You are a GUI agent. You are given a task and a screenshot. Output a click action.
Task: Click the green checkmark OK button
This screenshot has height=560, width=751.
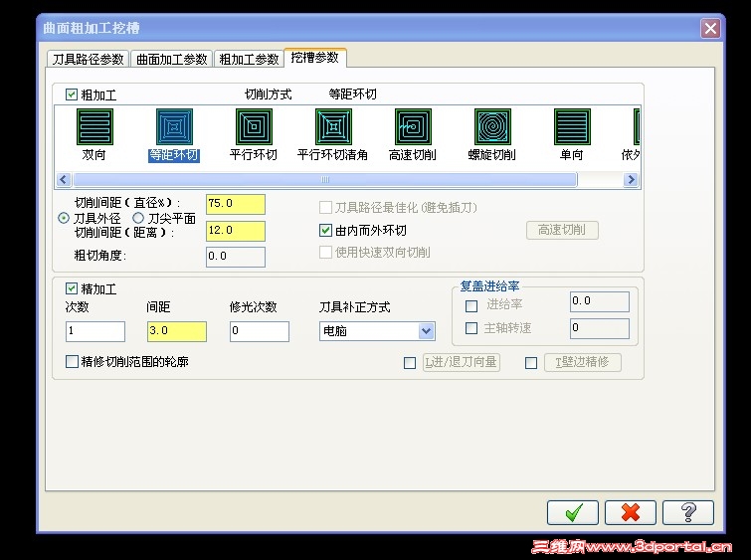click(573, 512)
